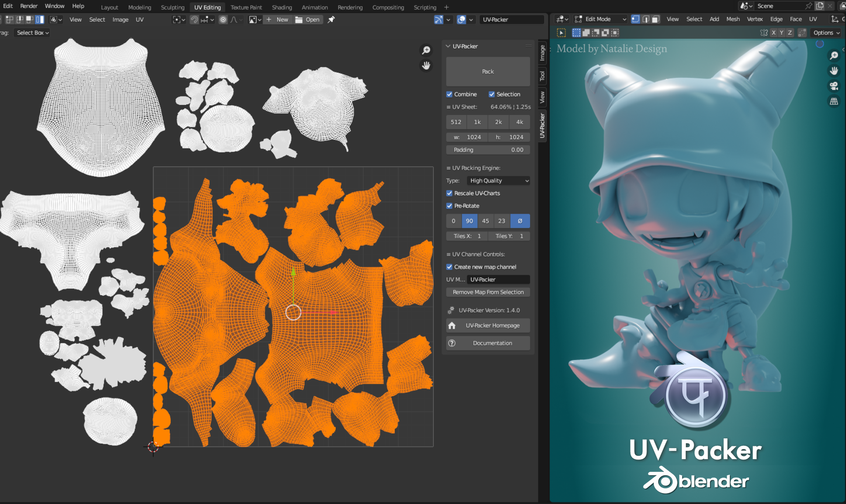The height and width of the screenshot is (504, 846).
Task: Choose 'intersect selection' mode icon
Action: (x=615, y=33)
